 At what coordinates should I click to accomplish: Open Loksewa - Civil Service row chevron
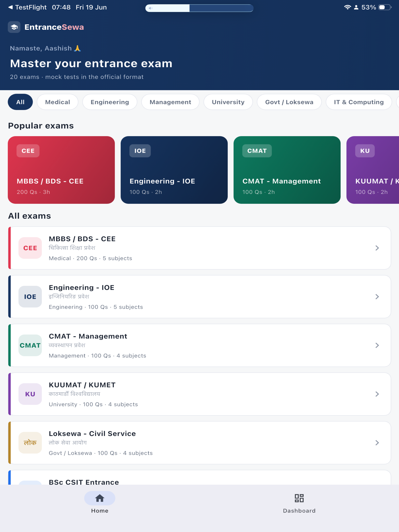tap(377, 443)
